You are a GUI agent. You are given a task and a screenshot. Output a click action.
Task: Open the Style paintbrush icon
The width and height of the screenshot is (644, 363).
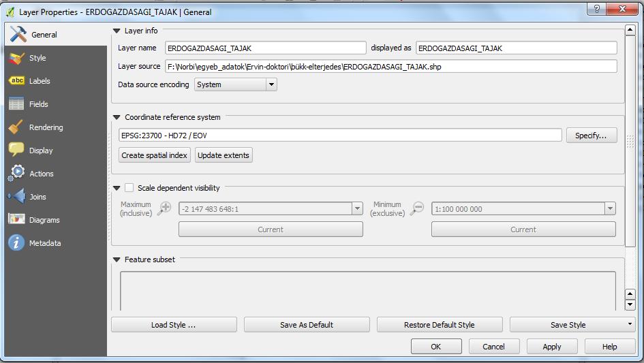click(x=17, y=58)
